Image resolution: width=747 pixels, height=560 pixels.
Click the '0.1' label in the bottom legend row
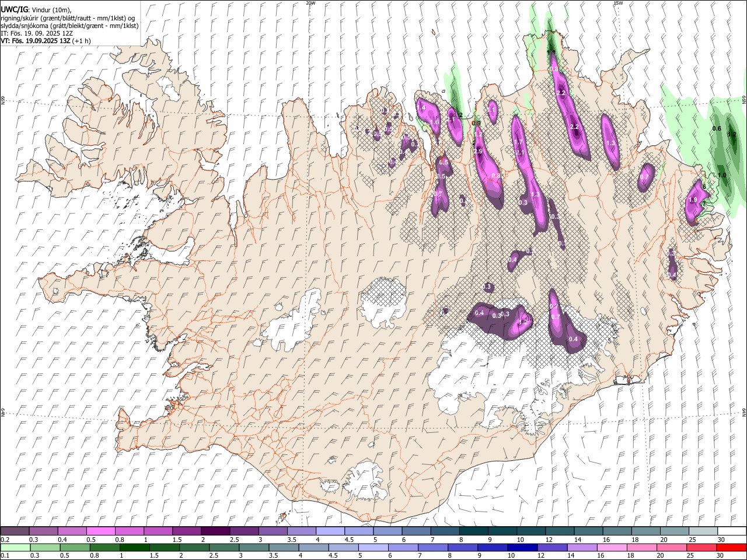pyautogui.click(x=5, y=556)
